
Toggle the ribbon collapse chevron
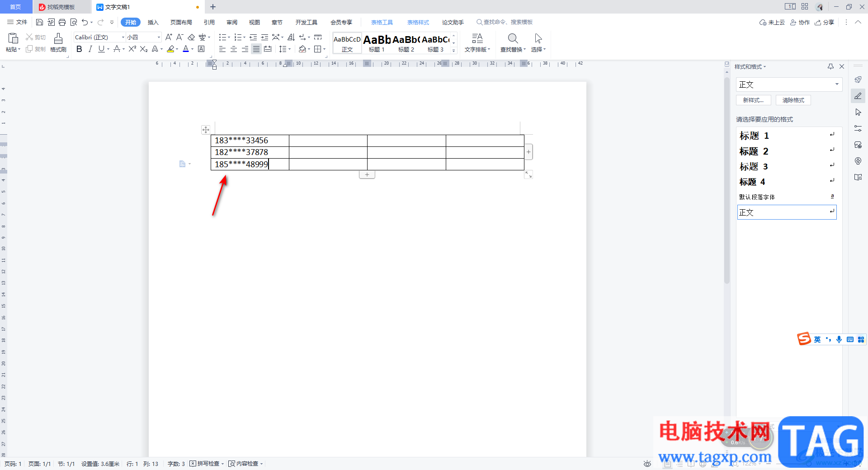pos(858,22)
